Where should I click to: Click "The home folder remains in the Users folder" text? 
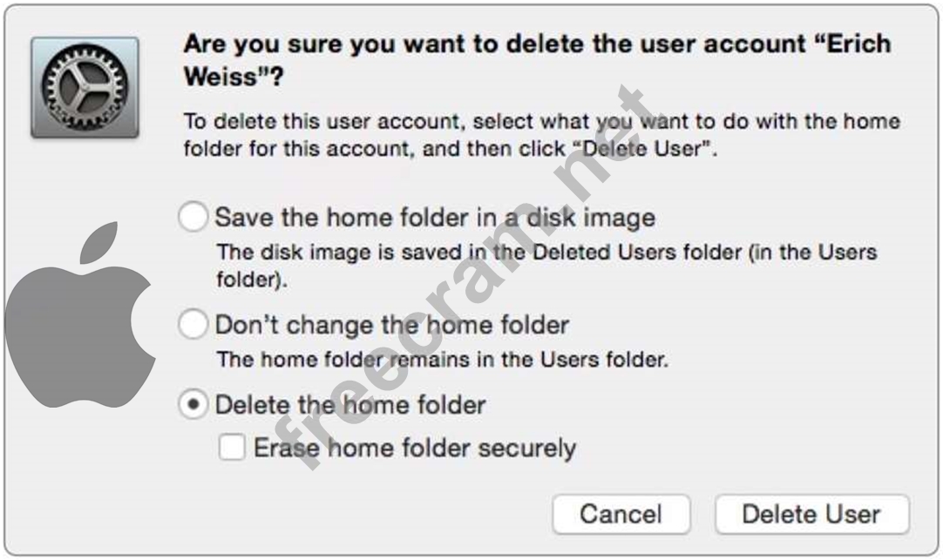point(442,359)
